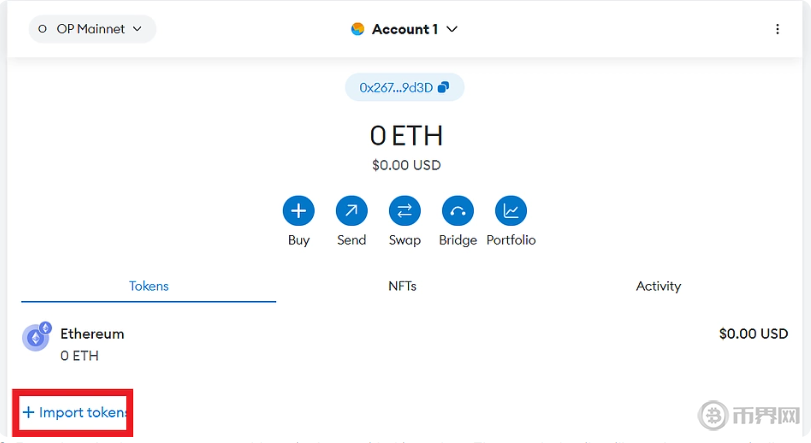Image resolution: width=811 pixels, height=443 pixels.
Task: Click the large 0 ETH balance
Action: (x=405, y=135)
